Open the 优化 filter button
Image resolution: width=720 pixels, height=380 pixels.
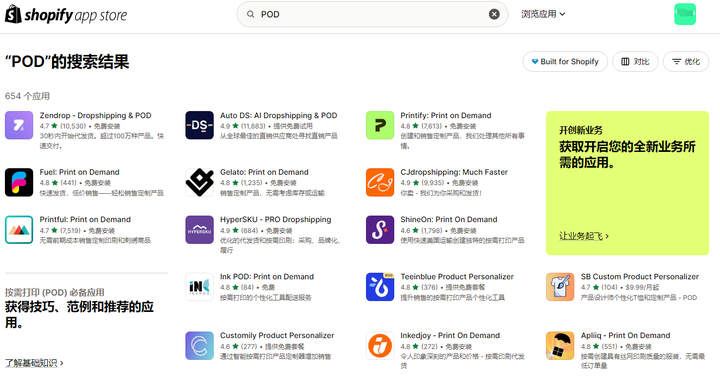click(x=686, y=61)
